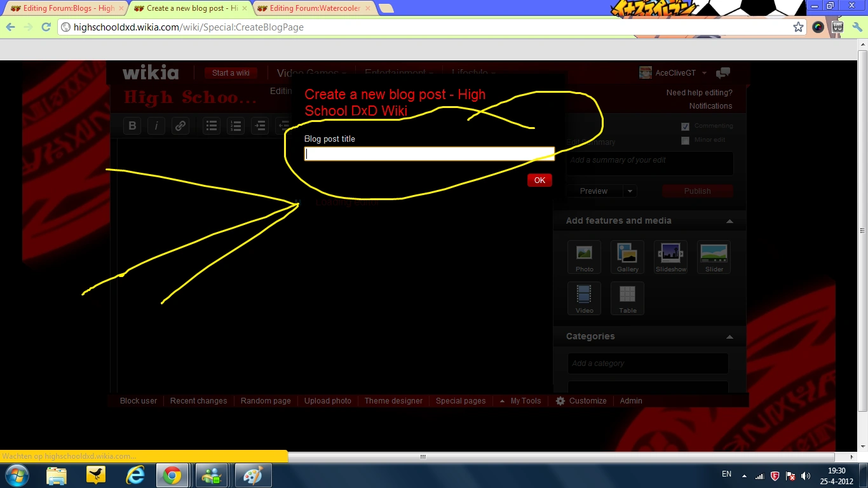868x488 pixels.
Task: Open Chrome's wrench settings menu
Action: point(857,27)
